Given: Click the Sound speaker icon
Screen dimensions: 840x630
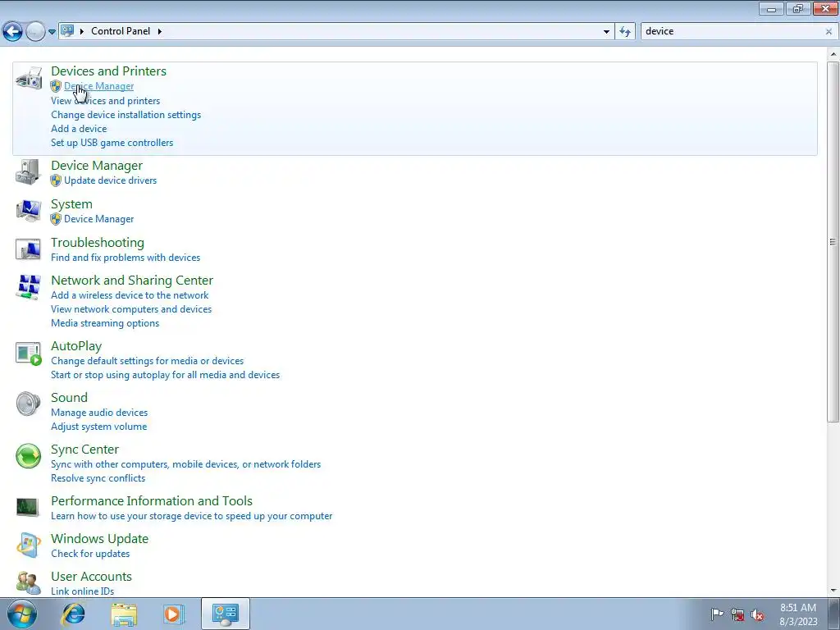Looking at the screenshot, I should 29,404.
